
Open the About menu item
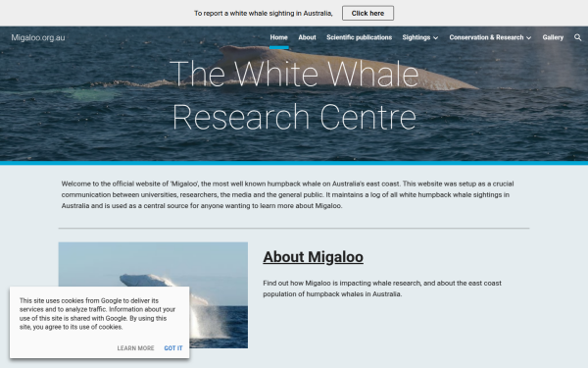coord(307,37)
